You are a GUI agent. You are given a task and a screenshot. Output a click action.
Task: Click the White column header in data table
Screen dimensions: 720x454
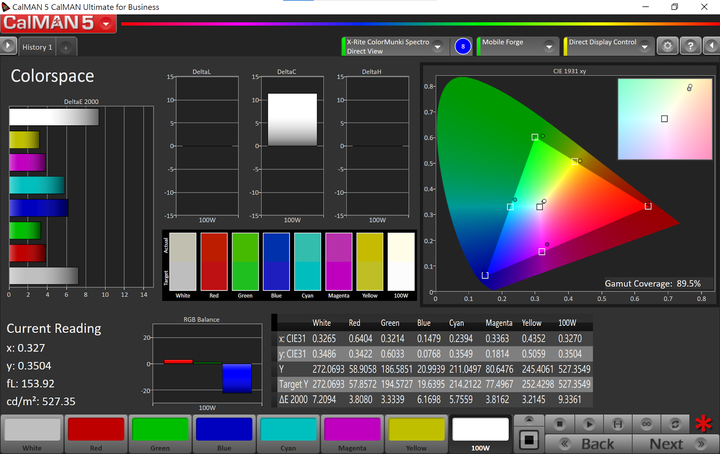click(321, 323)
